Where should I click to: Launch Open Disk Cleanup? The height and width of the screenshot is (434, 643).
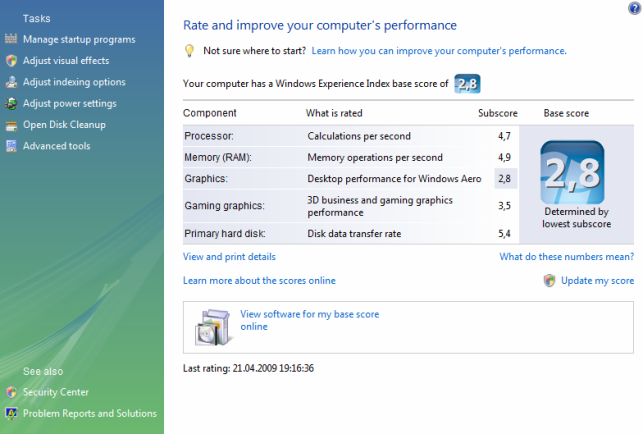pyautogui.click(x=64, y=125)
